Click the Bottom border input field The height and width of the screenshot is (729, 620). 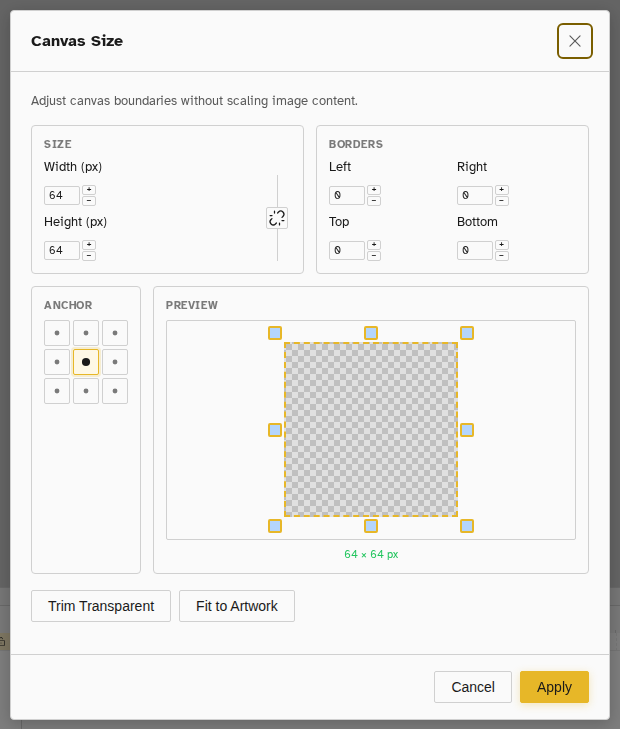coord(475,250)
